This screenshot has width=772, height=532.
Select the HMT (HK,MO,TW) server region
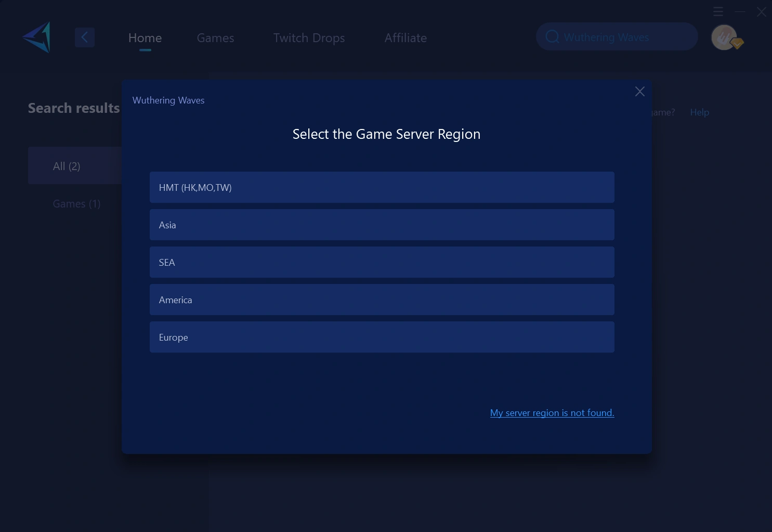[x=382, y=187]
